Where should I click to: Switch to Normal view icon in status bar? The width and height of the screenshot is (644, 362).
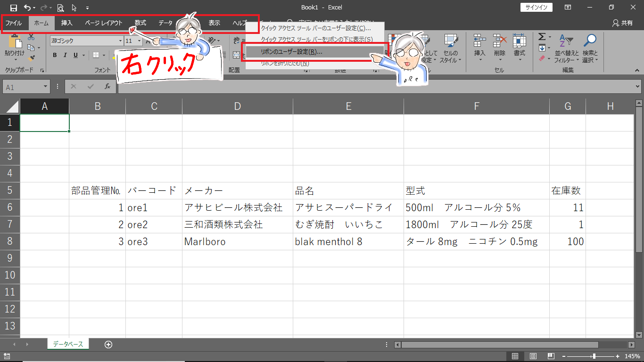click(515, 356)
